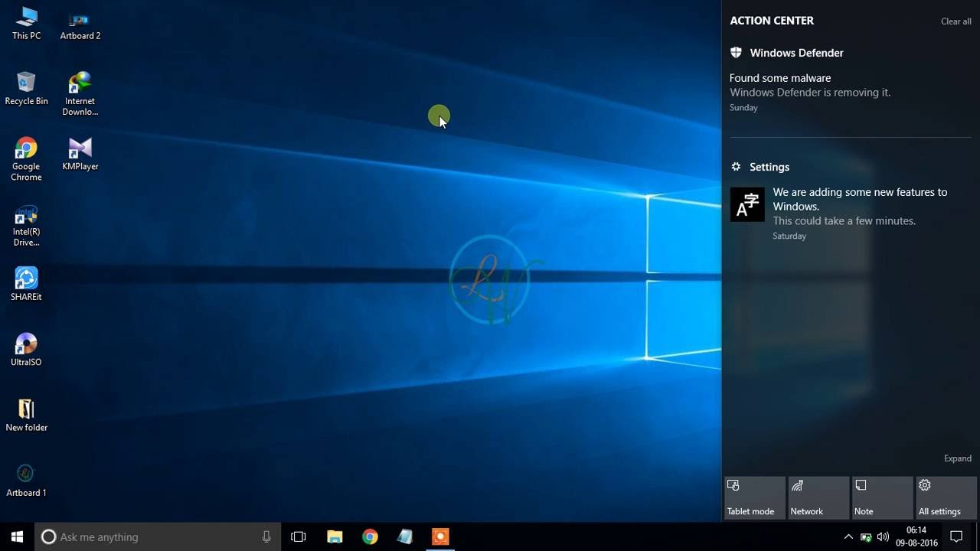Click the language icon in Settings notification

(747, 204)
